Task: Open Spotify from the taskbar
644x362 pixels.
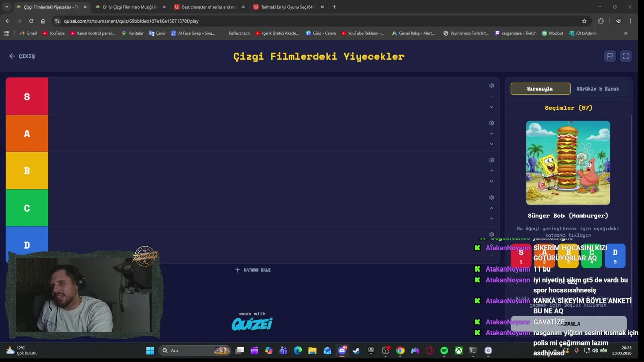Action: [444, 350]
